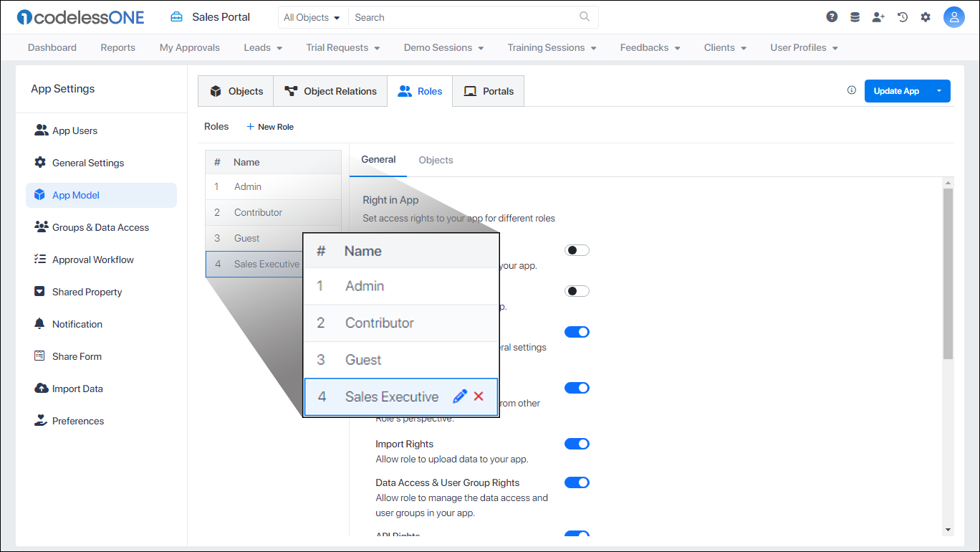980x552 pixels.
Task: Disable Data Access & User Group Rights toggle
Action: coord(577,482)
